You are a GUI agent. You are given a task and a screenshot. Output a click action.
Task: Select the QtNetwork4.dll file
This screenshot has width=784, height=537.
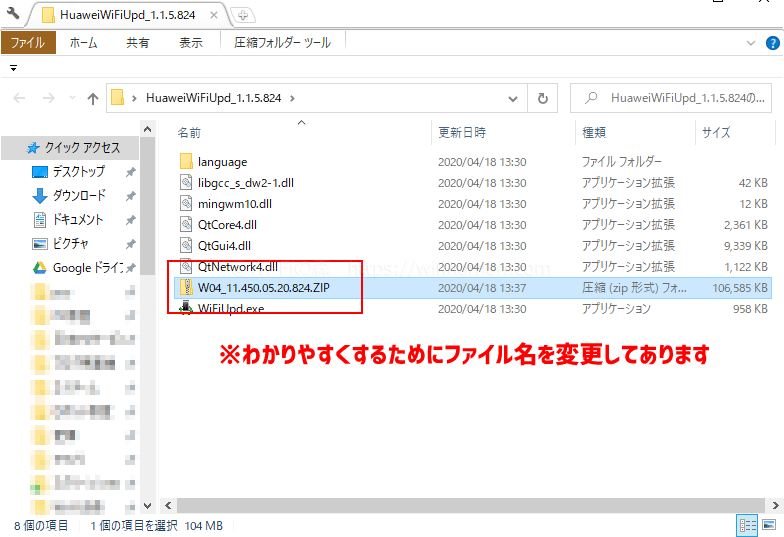click(238, 267)
